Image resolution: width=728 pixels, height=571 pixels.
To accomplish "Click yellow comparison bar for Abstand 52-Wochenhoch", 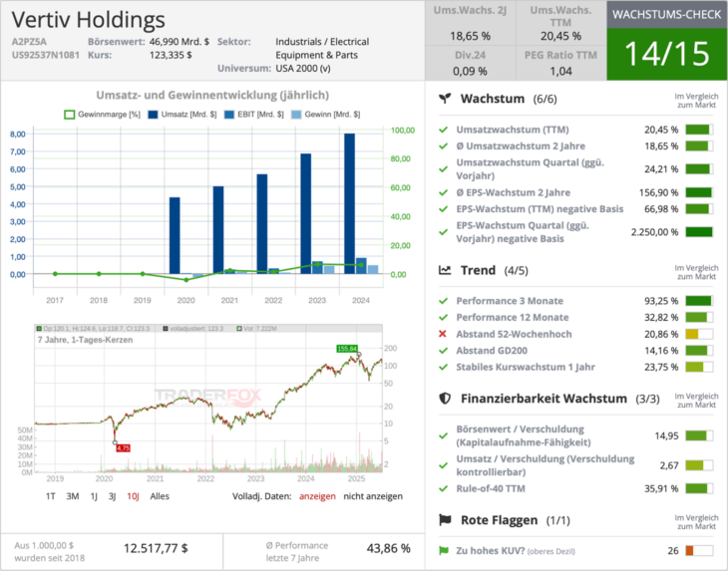I will (x=699, y=334).
